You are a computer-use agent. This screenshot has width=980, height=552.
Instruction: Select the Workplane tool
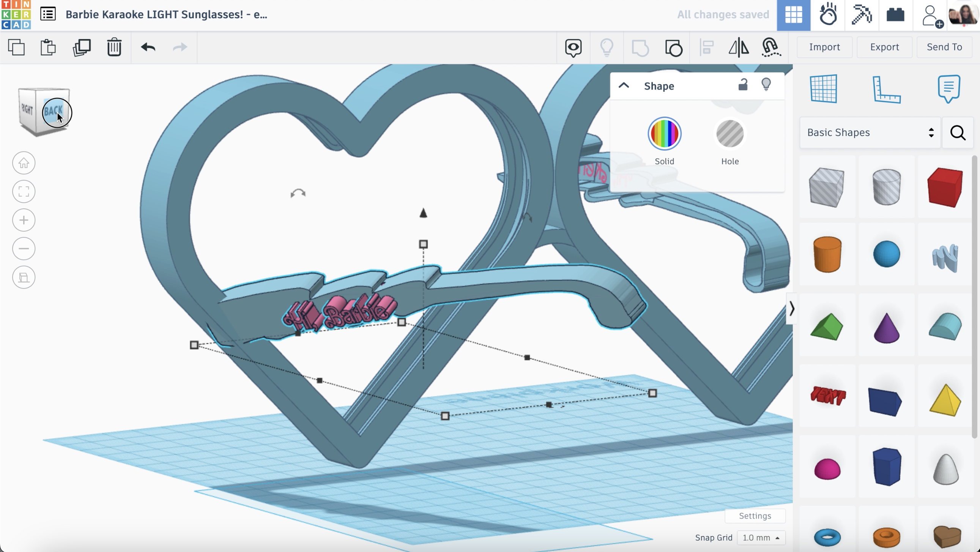[x=823, y=88]
